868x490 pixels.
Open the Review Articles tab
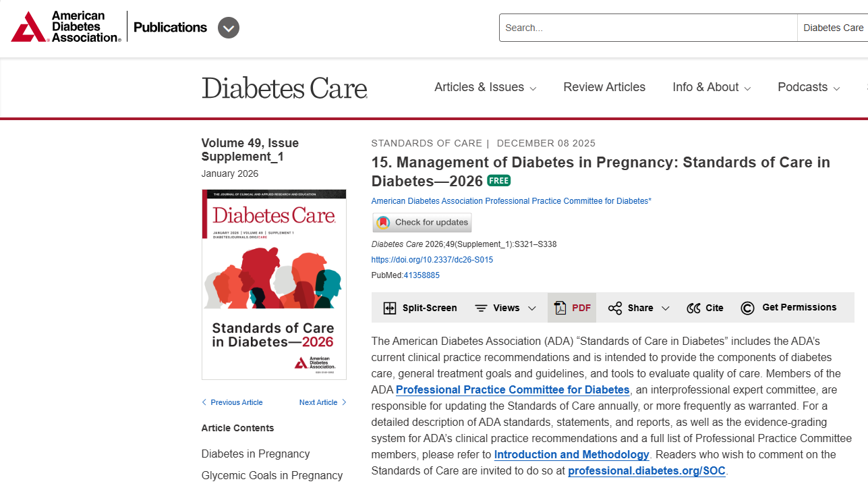point(604,87)
